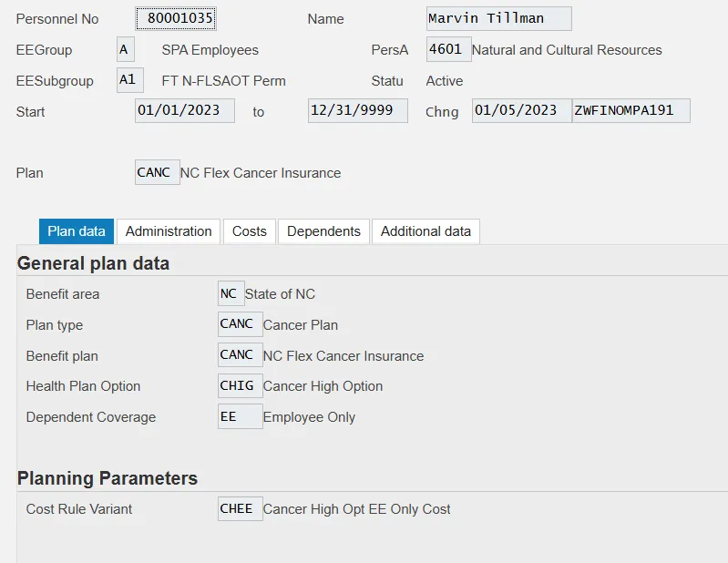Click the ZWFINOMPA191 changed-by field

point(631,111)
